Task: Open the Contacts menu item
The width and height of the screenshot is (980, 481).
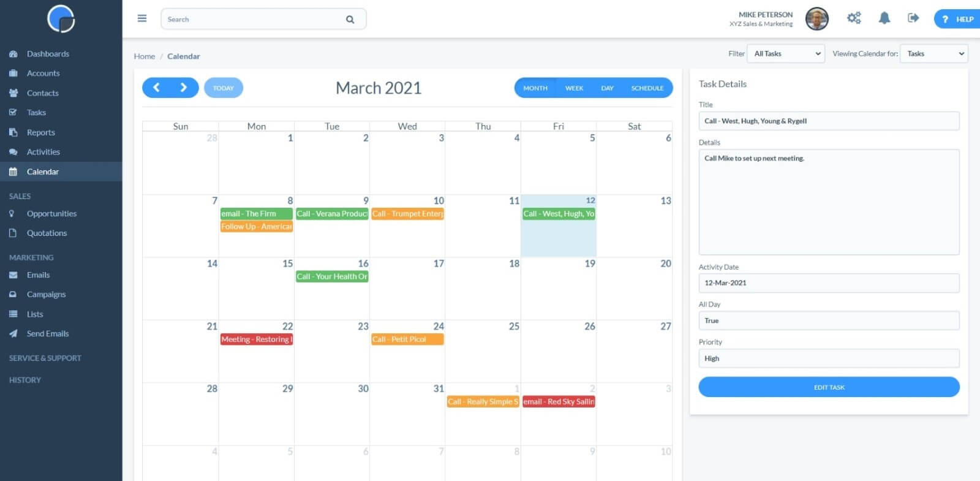Action: coord(43,93)
